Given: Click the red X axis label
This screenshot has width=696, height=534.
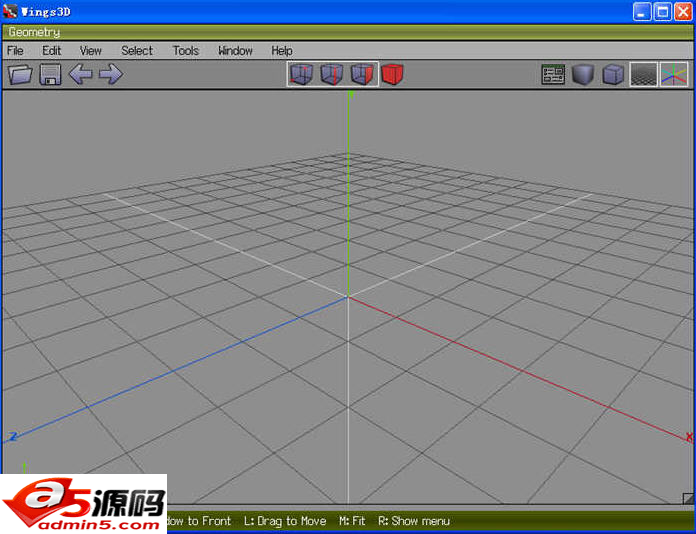Looking at the screenshot, I should [689, 437].
